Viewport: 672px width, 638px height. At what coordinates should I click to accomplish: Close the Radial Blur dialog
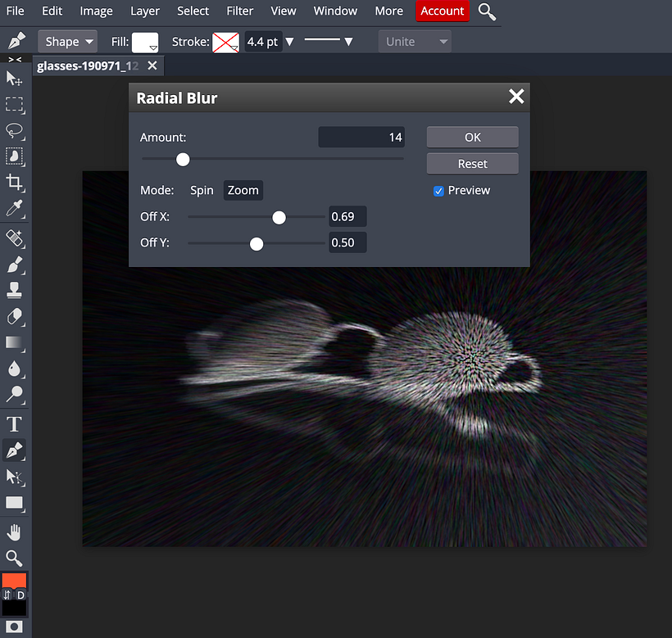coord(516,97)
